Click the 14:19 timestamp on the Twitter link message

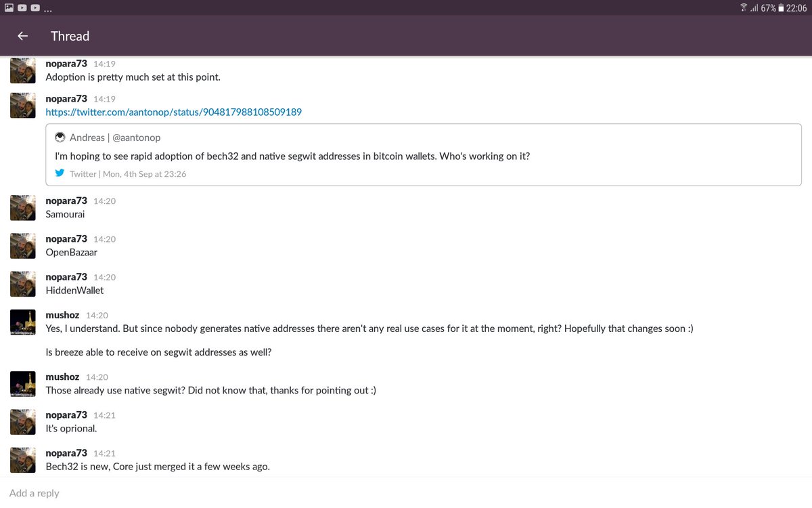(x=104, y=99)
